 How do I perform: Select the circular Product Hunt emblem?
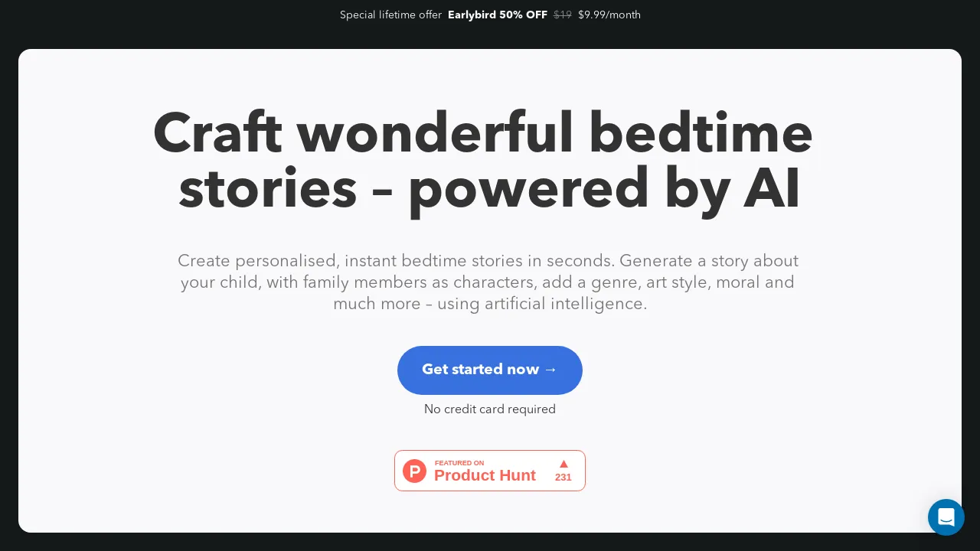click(414, 471)
